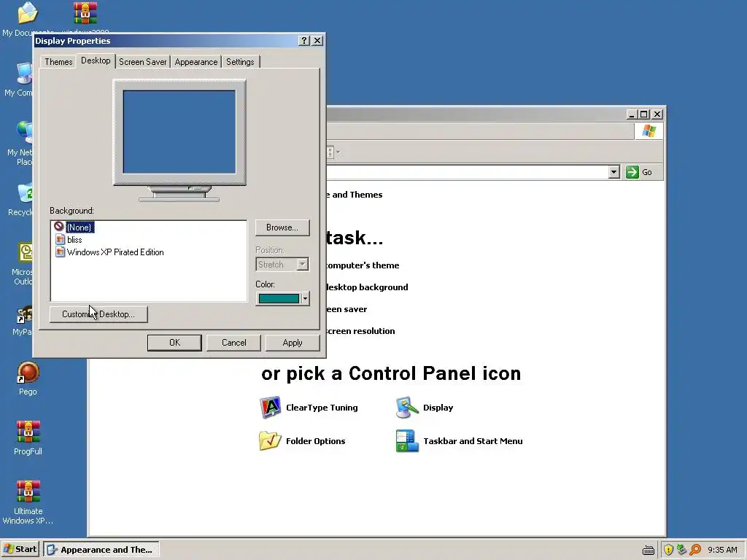The width and height of the screenshot is (747, 560).
Task: Click the teal Color swatch
Action: [279, 298]
